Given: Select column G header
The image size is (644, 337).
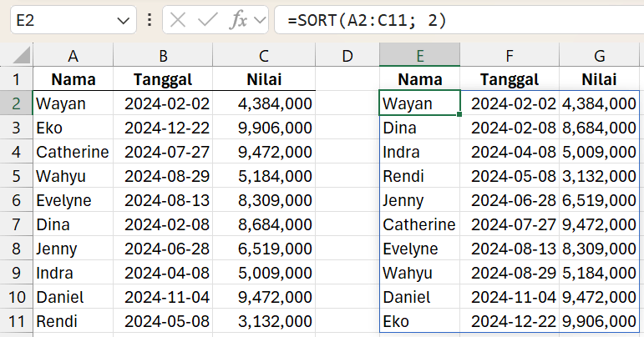Looking at the screenshot, I should click(599, 55).
